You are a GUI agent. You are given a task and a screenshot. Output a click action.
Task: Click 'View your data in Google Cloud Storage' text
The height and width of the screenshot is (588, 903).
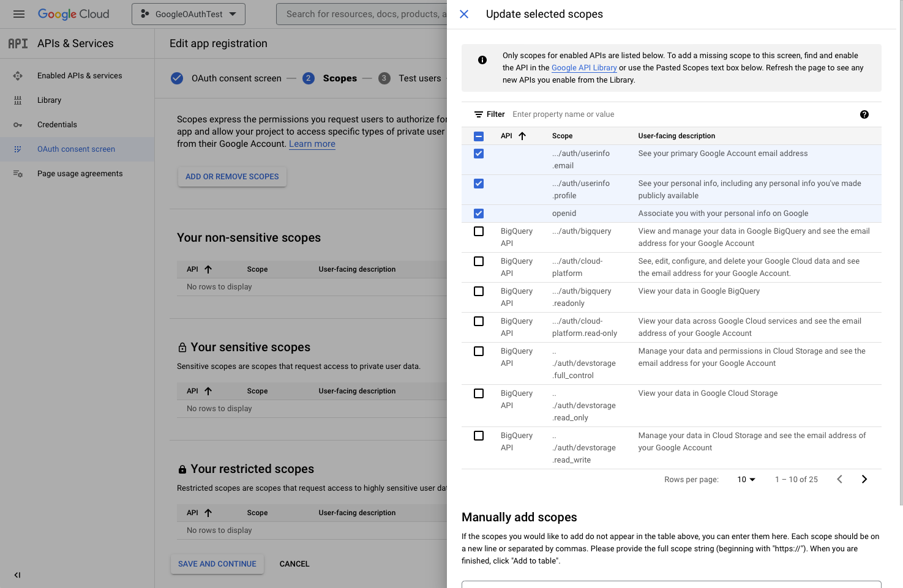coord(708,393)
